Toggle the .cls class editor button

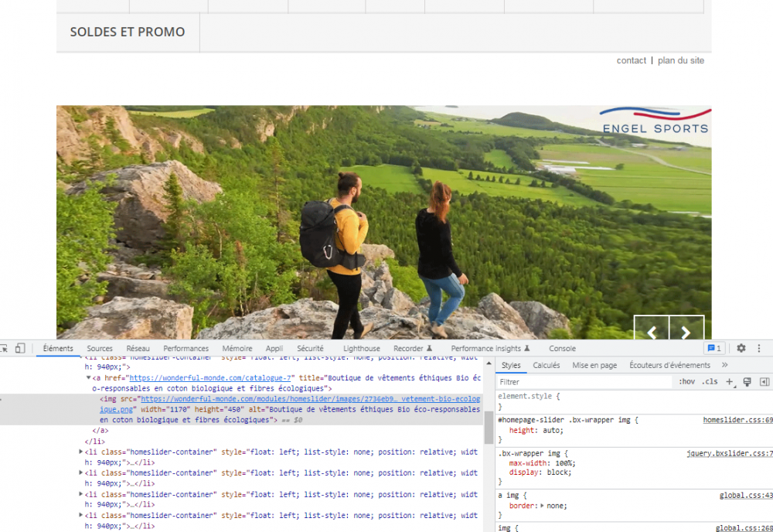710,382
